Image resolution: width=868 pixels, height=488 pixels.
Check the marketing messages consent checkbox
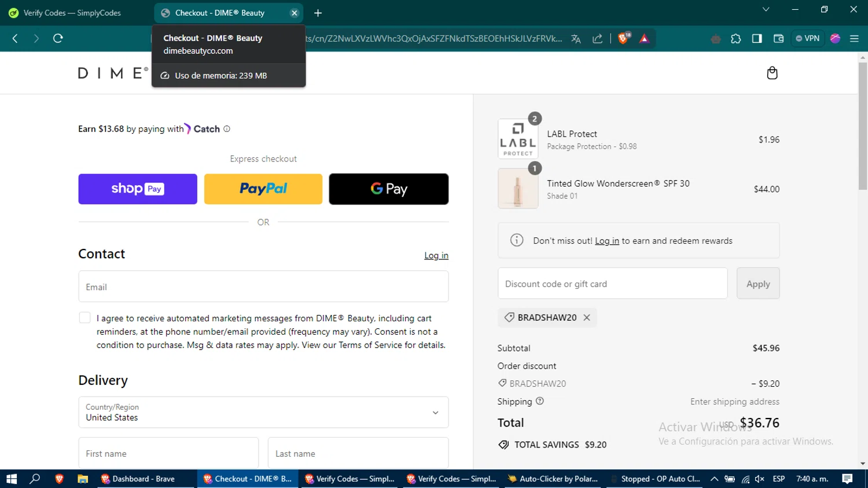point(84,318)
